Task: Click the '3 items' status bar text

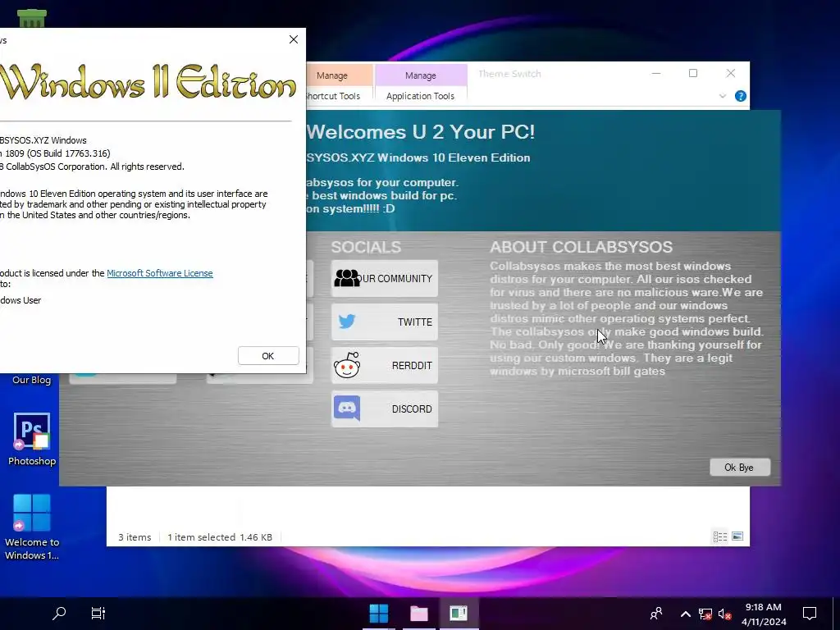Action: click(x=135, y=537)
